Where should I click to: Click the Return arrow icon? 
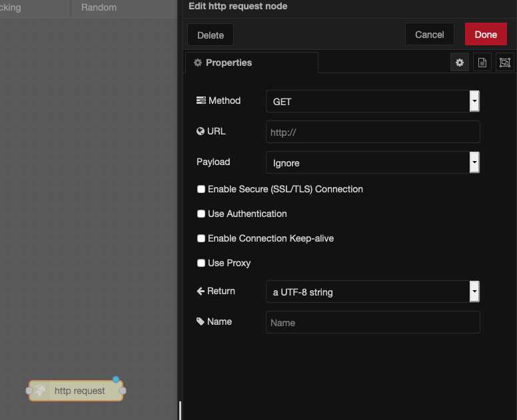tap(201, 291)
